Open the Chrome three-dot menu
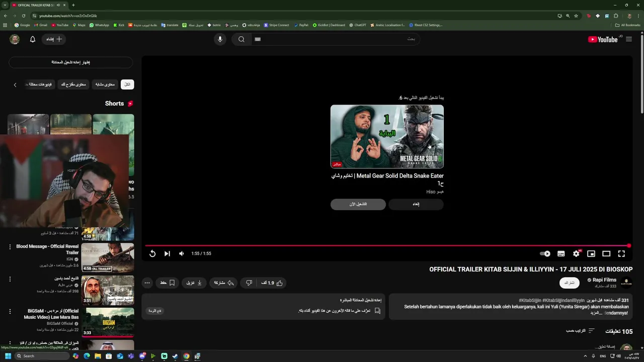Image resolution: width=644 pixels, height=362 pixels. (638, 16)
